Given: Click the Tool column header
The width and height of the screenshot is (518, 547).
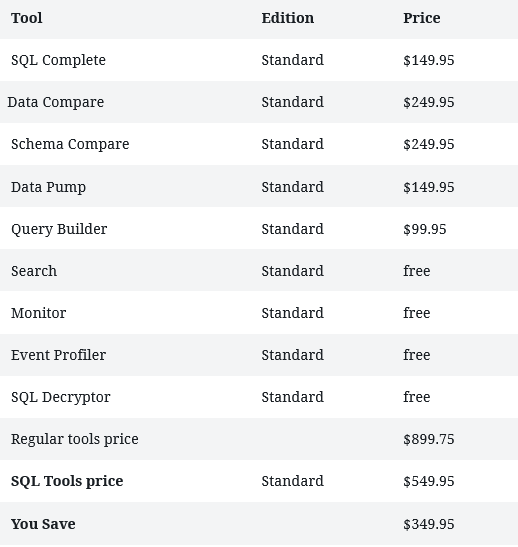Looking at the screenshot, I should 27,18.
